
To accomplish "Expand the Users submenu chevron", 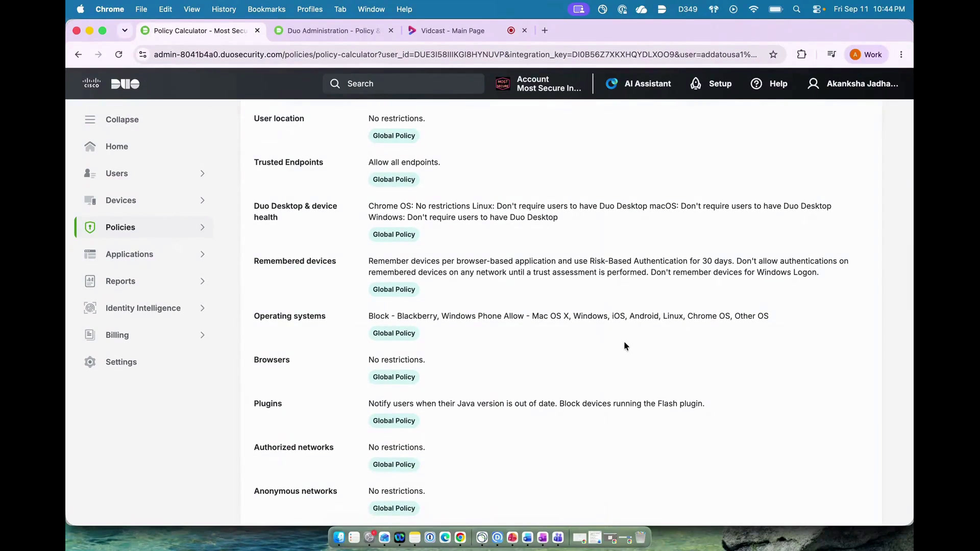I will [203, 173].
